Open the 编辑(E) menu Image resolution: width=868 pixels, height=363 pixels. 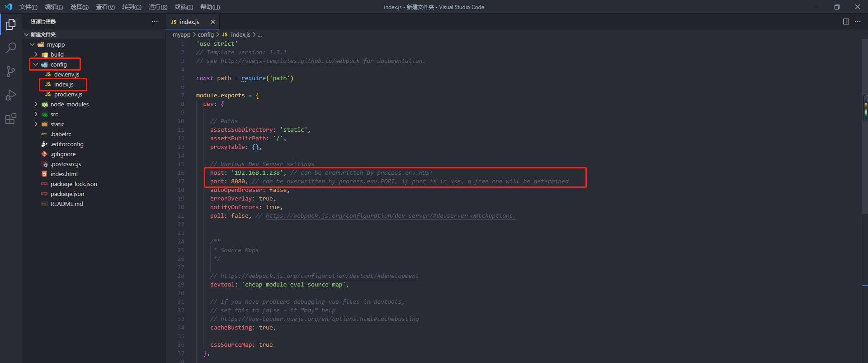click(54, 7)
